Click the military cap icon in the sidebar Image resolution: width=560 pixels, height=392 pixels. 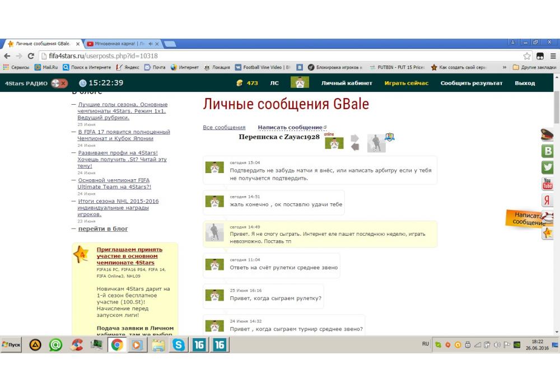(x=547, y=134)
